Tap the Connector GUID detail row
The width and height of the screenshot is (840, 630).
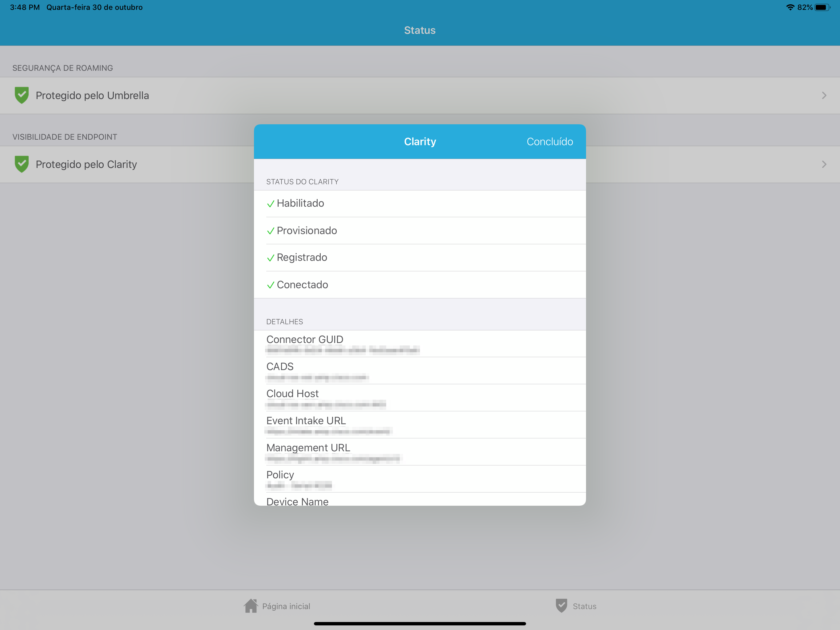420,344
